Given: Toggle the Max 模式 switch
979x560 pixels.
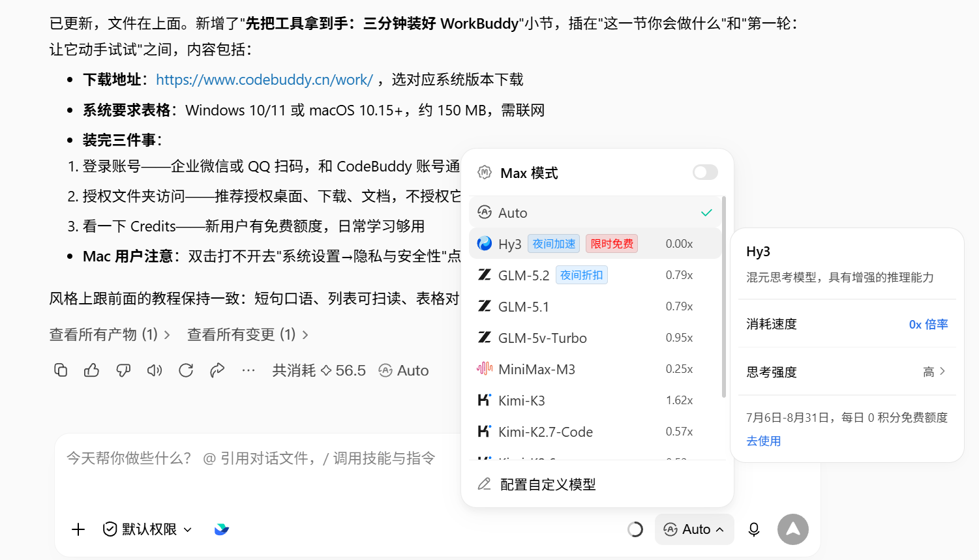Looking at the screenshot, I should (705, 172).
